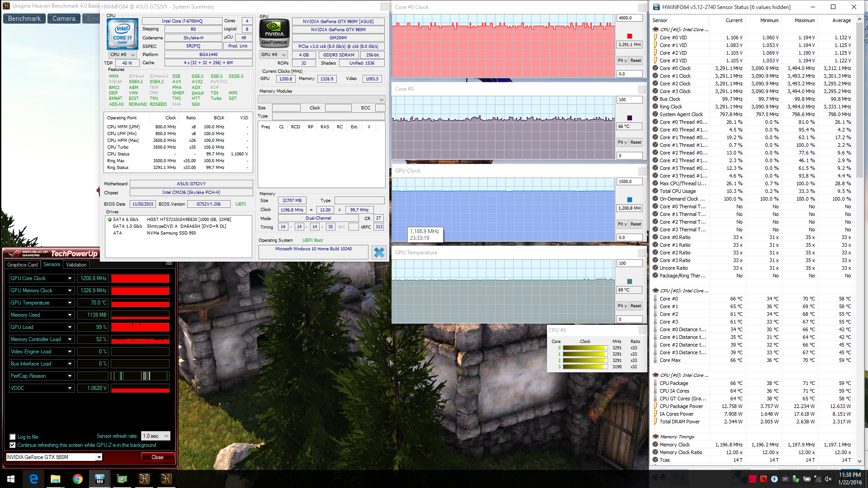Screen dimensions: 868x488
Task: Open File Explorer from the taskbar
Action: (55, 479)
